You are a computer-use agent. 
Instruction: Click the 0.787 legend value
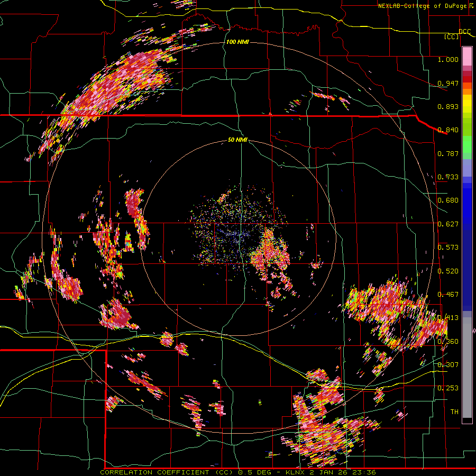tap(448, 153)
